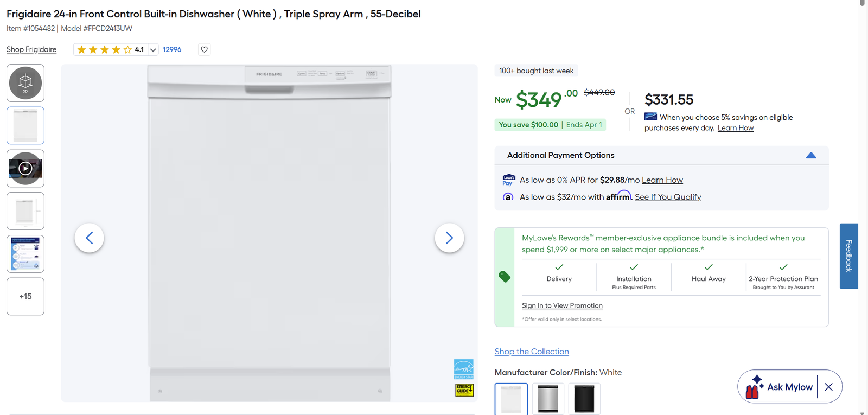Select the white finish swatch
868x415 pixels.
point(511,399)
